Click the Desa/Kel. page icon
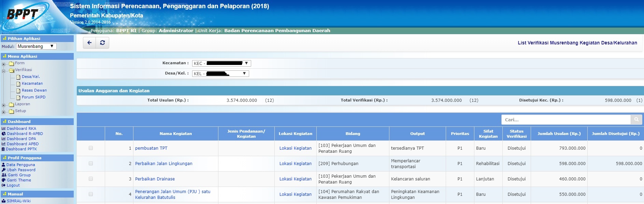Viewport: 644px width, 204px height. coord(18,77)
